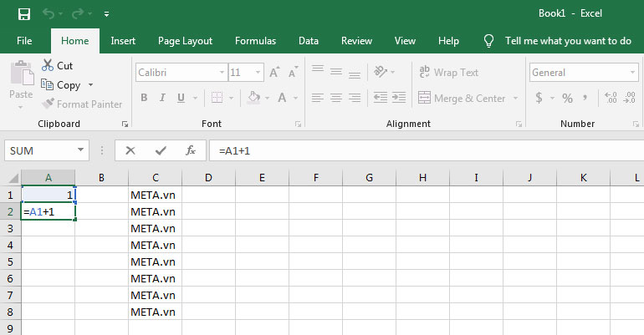Screen dimensions: 644x335
Task: Cancel formula entry with X icon
Action: tap(130, 150)
